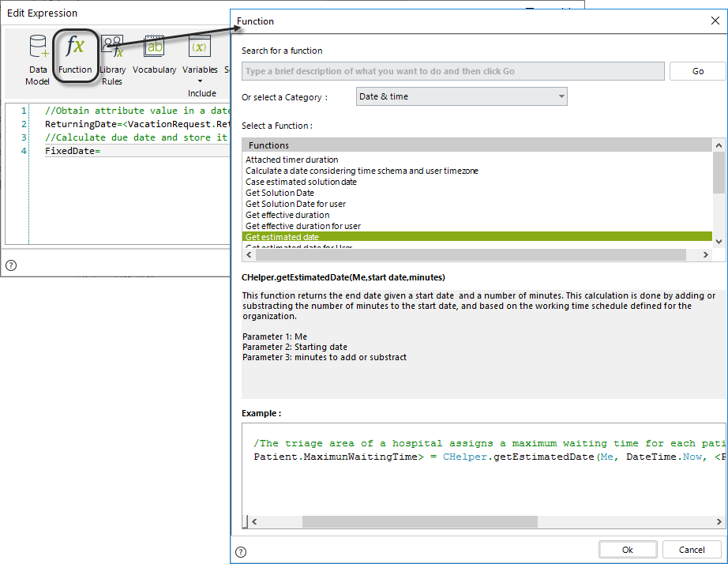The image size is (728, 564).
Task: Select 'Case estimated solution date' function
Action: click(301, 182)
